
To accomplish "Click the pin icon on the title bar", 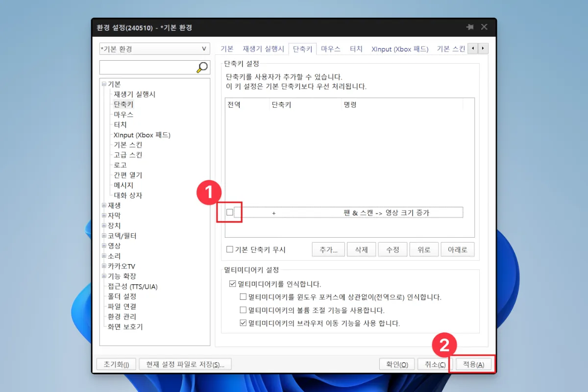I will coord(469,27).
